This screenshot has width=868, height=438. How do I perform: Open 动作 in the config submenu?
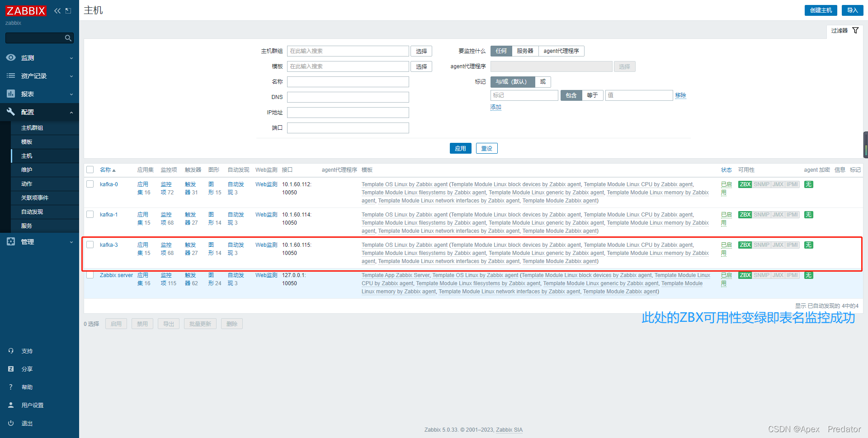click(x=45, y=184)
